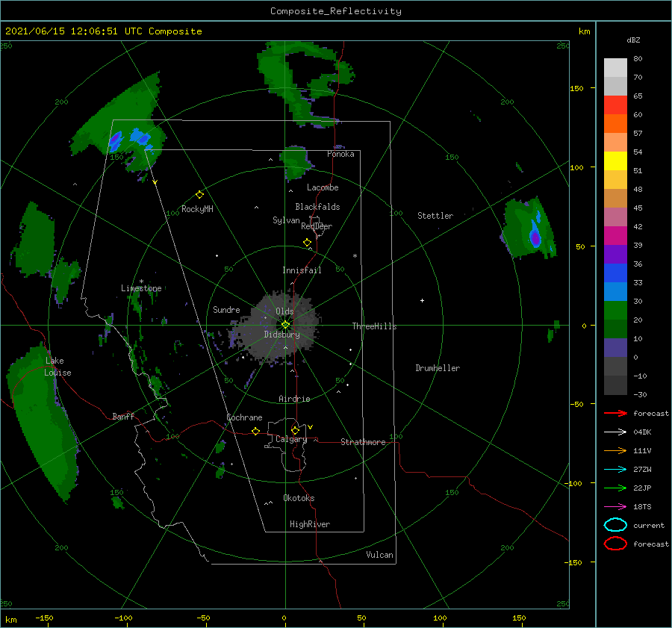Click the Blackfalds town label
Viewport: 672px width, 628px height.
pos(317,207)
